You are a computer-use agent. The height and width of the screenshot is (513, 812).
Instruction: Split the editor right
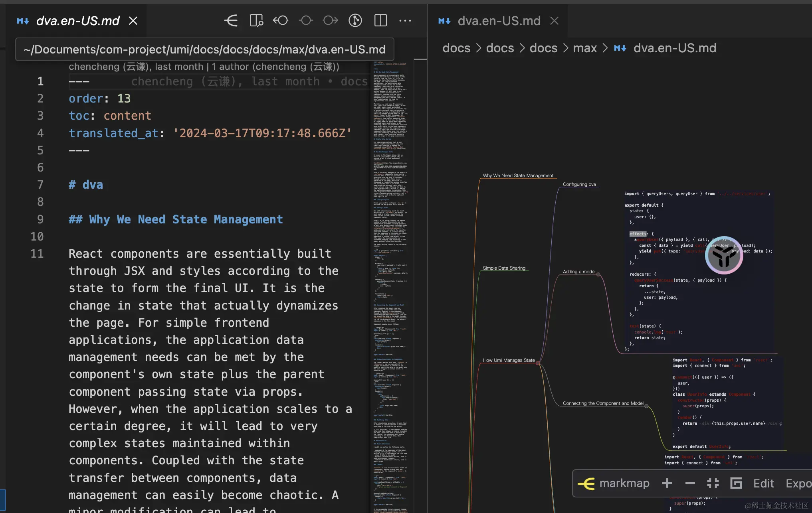[x=380, y=20]
